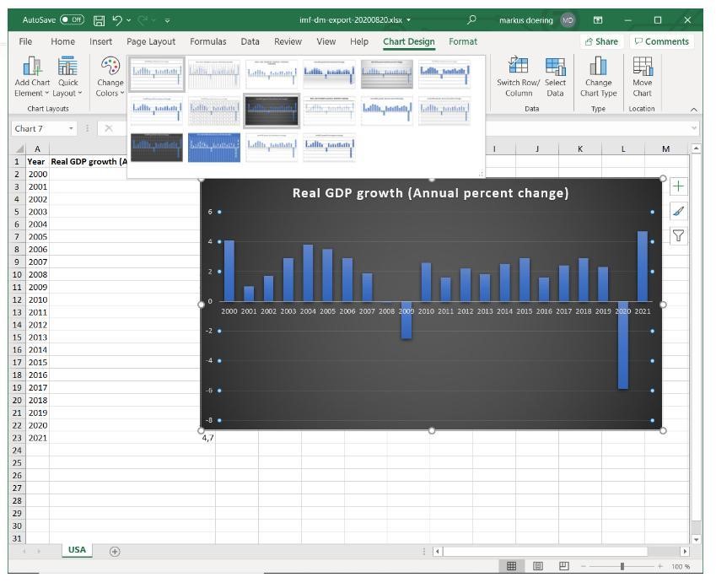Open Chart Filters funnel button
The width and height of the screenshot is (716, 588).
click(x=678, y=236)
